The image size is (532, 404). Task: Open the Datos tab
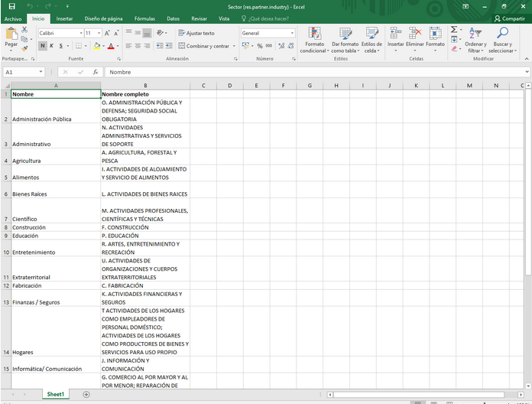click(173, 18)
